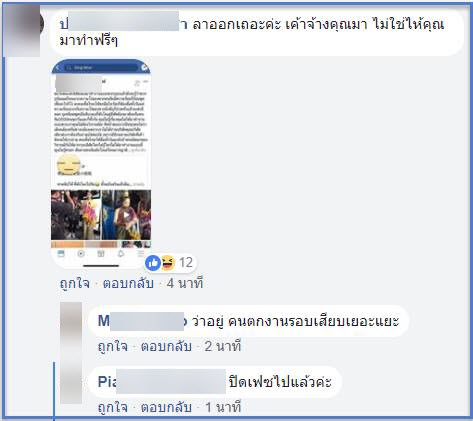
Task: Open the attached phone screenshot image
Action: point(101,163)
